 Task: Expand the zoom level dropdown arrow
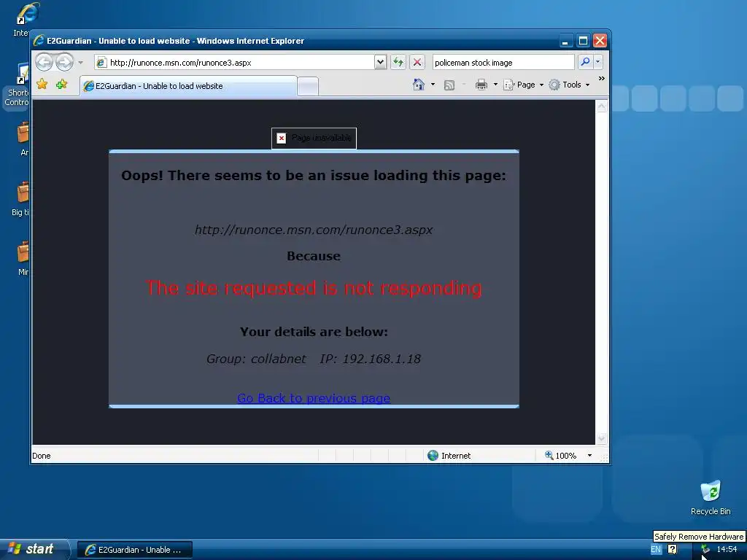[589, 456]
